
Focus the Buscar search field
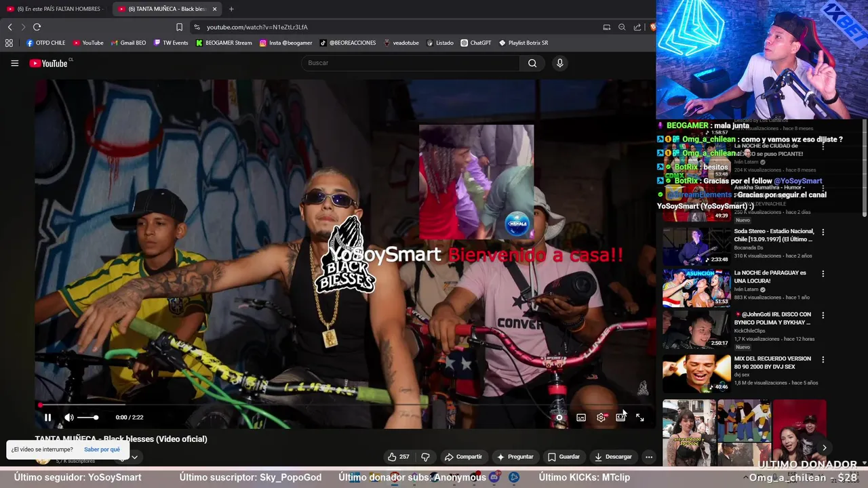pos(410,63)
